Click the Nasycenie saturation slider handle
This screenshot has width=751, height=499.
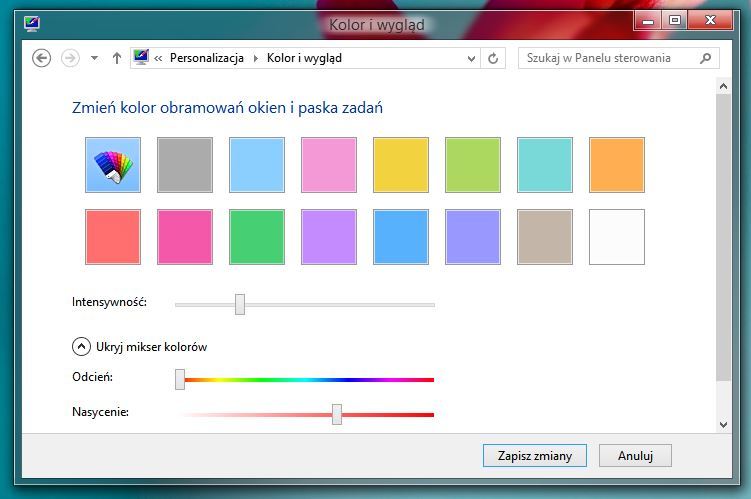(337, 414)
